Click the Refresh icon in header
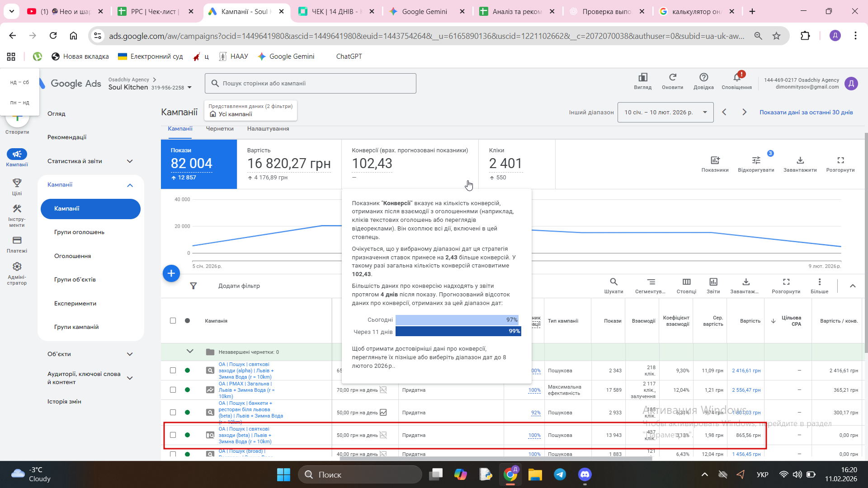868x488 pixels. [x=672, y=78]
